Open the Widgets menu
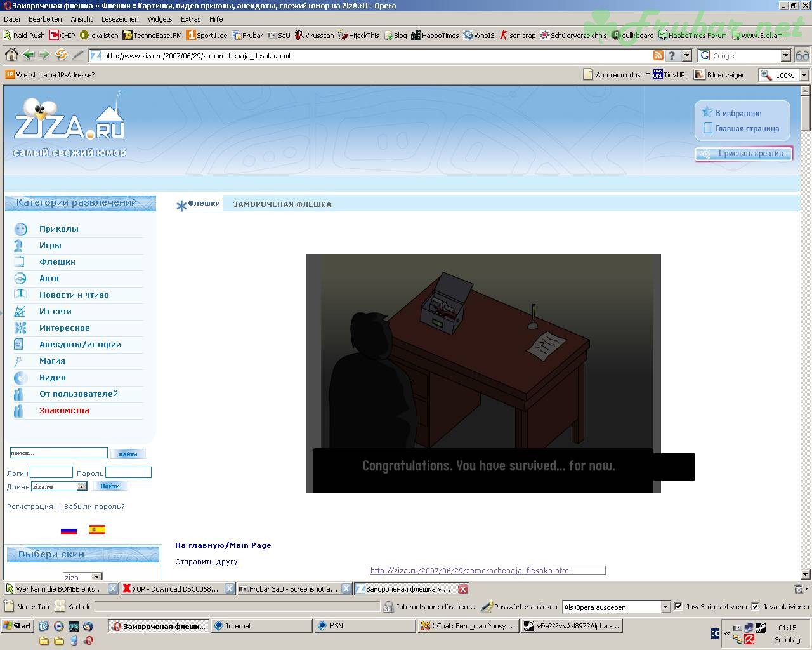This screenshot has width=812, height=650. pyautogui.click(x=159, y=19)
